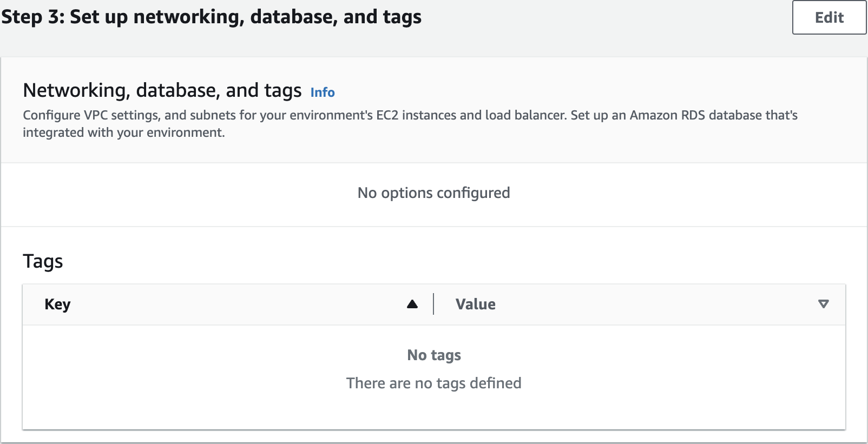Click 'integrated with your environment' text line
868x444 pixels.
coord(123,132)
